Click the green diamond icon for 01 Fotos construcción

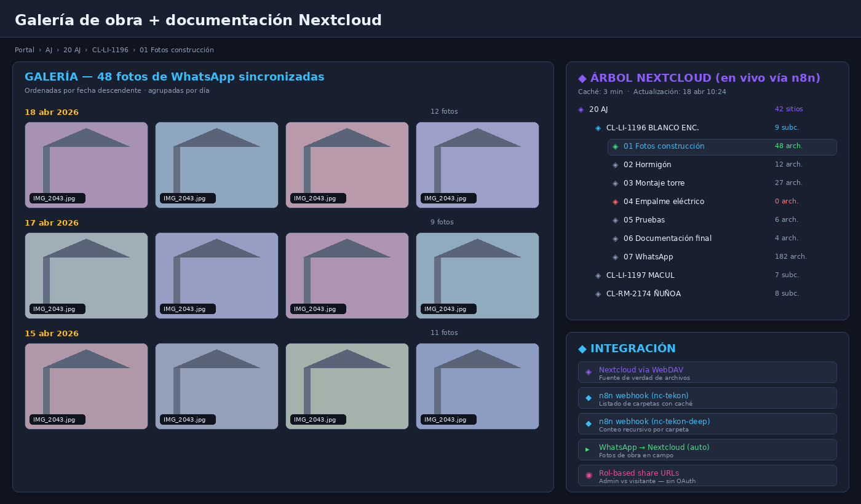pos(615,146)
